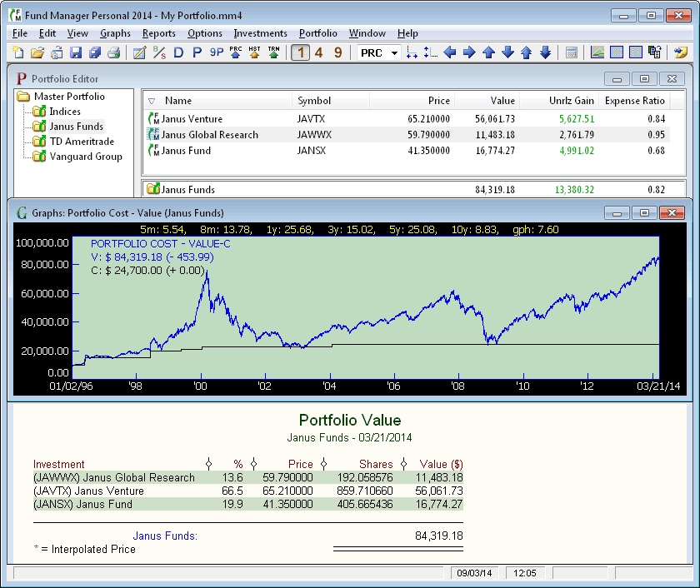Click the copy-to-clipboard toolbar icon
The image size is (700, 588).
[x=655, y=52]
